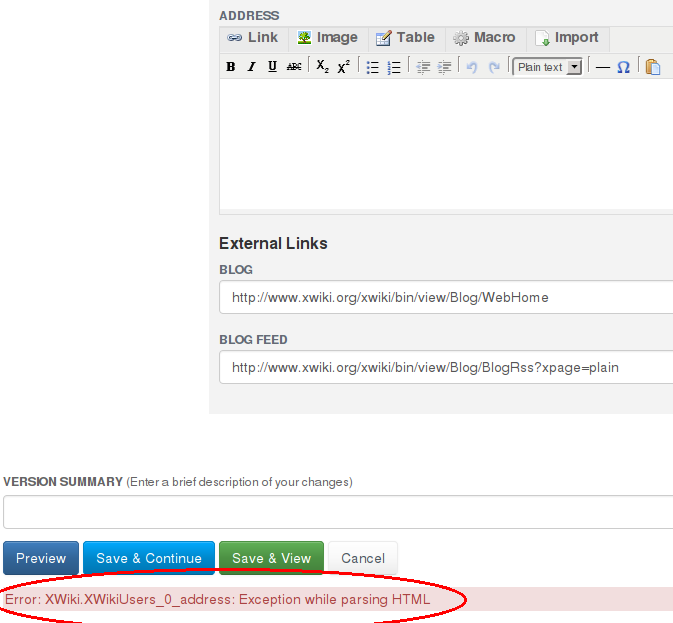Click Save & Continue
Viewport: 673px width, 623px height.
(x=149, y=558)
